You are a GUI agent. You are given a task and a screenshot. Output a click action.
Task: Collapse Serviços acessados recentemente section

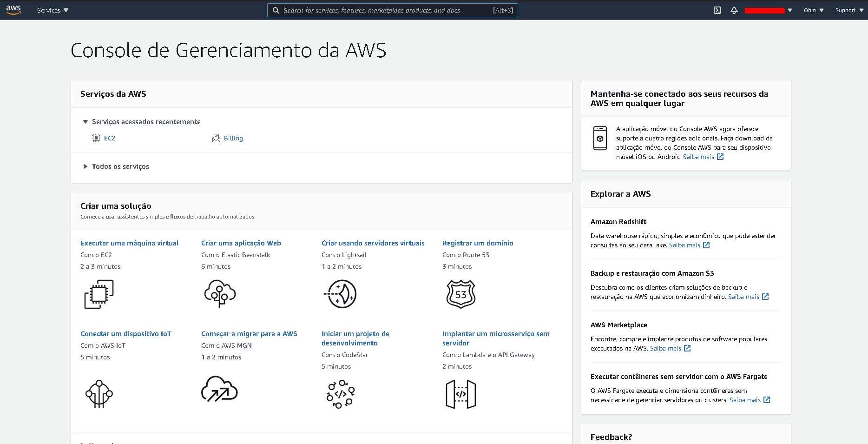click(x=142, y=122)
